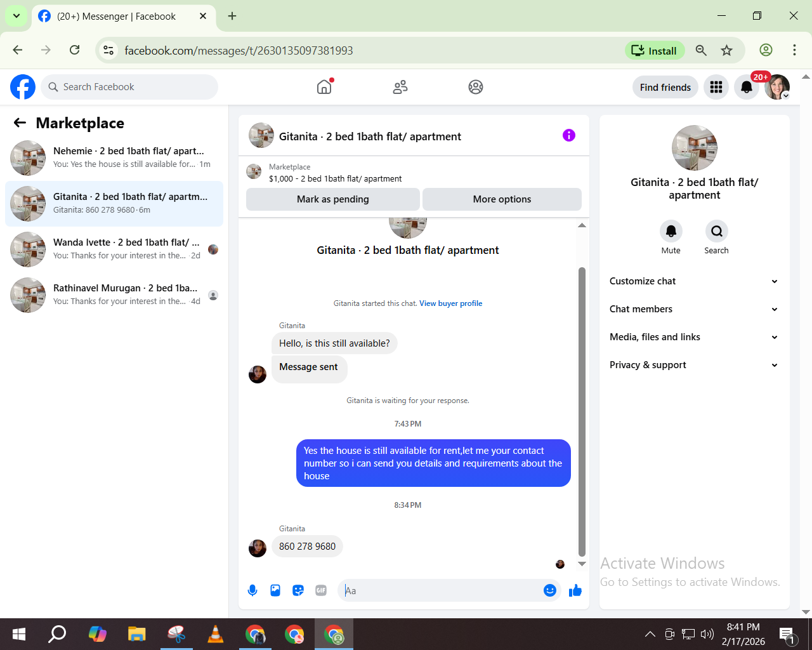This screenshot has width=812, height=650.
Task: Open Windows Start menu
Action: tap(19, 633)
